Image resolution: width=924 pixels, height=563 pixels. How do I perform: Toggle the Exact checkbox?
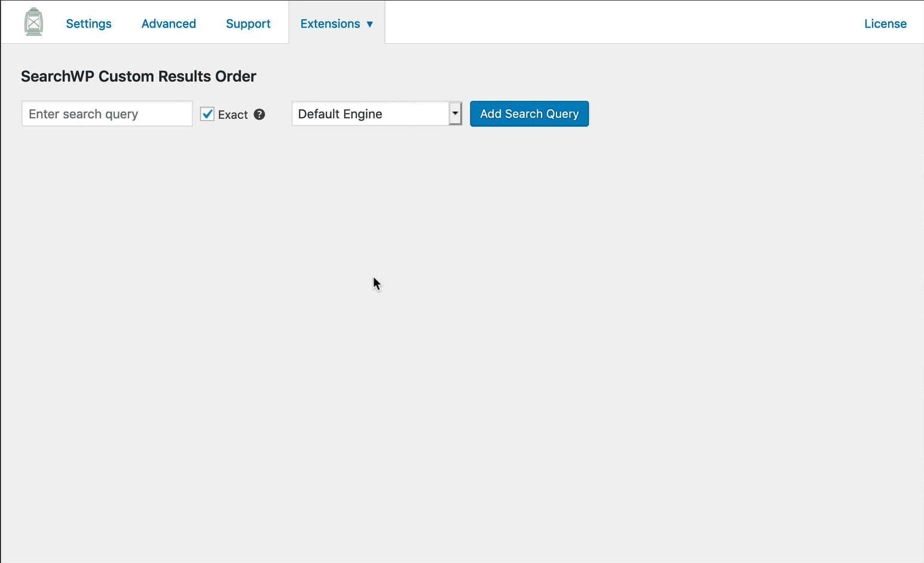207,114
